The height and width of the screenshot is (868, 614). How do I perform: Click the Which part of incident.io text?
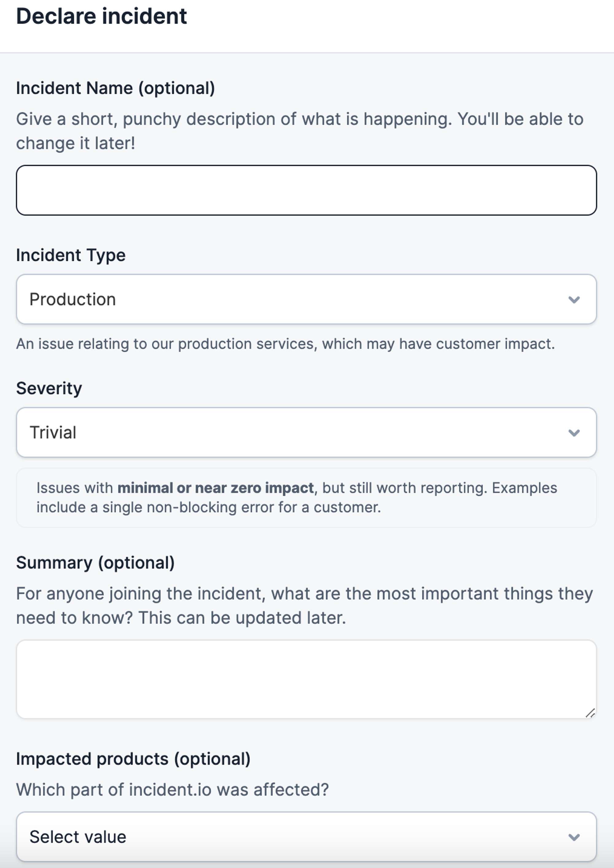[173, 789]
